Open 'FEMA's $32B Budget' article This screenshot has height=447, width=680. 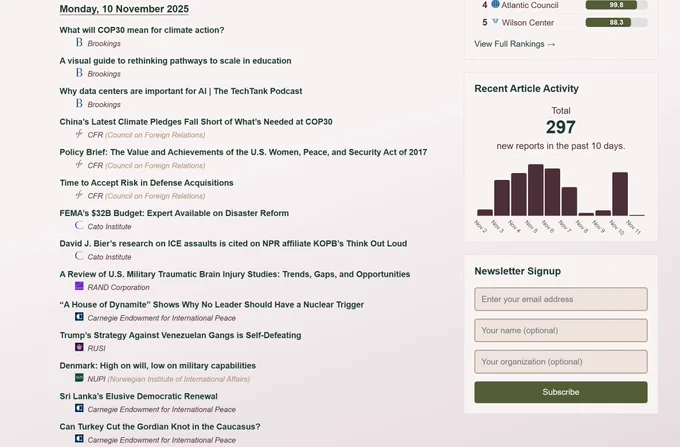[174, 213]
